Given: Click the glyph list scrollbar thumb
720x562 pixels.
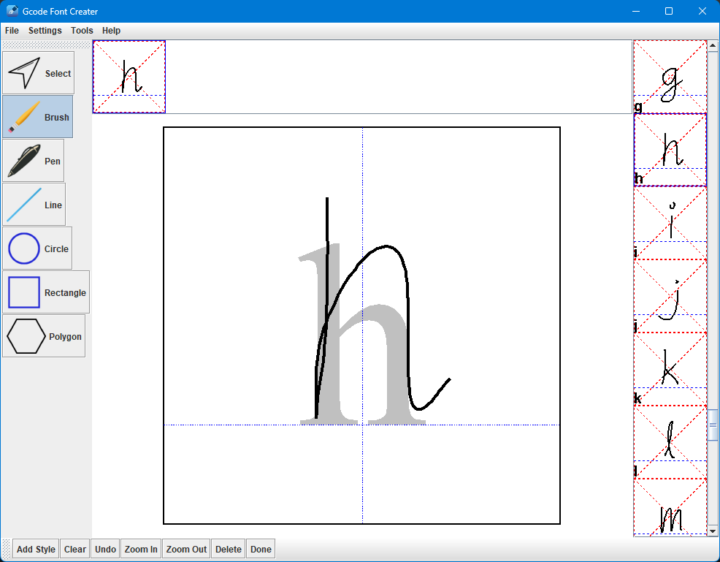Looking at the screenshot, I should 713,425.
